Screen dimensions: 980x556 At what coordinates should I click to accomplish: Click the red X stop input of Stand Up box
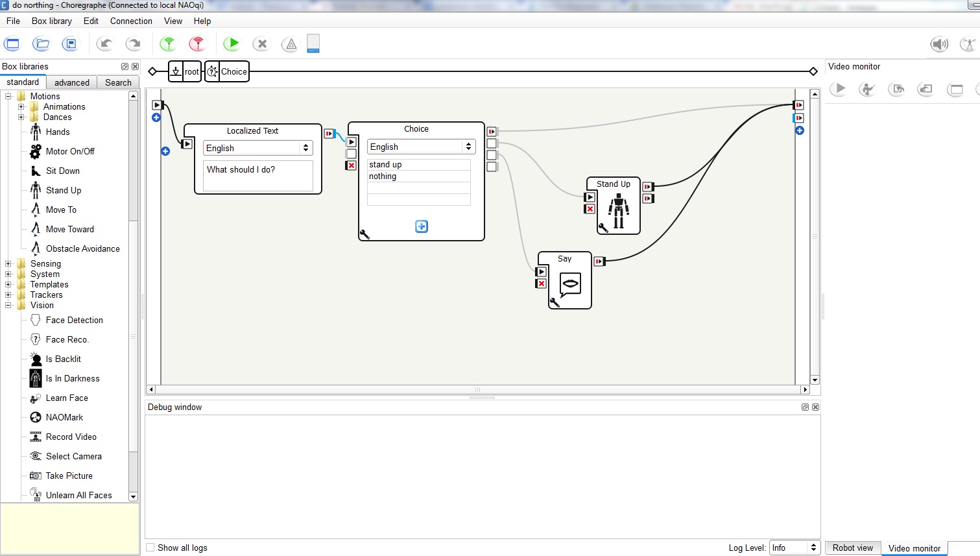pyautogui.click(x=590, y=209)
